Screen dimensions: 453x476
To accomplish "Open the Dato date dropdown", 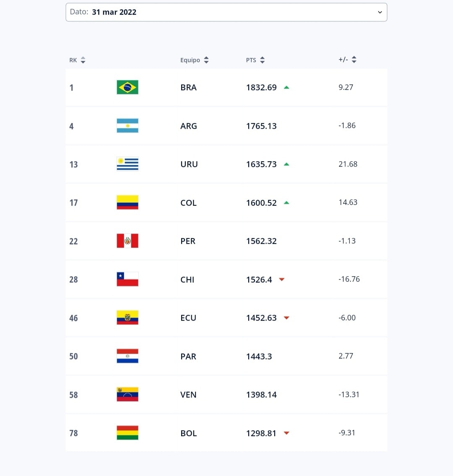I will (226, 12).
